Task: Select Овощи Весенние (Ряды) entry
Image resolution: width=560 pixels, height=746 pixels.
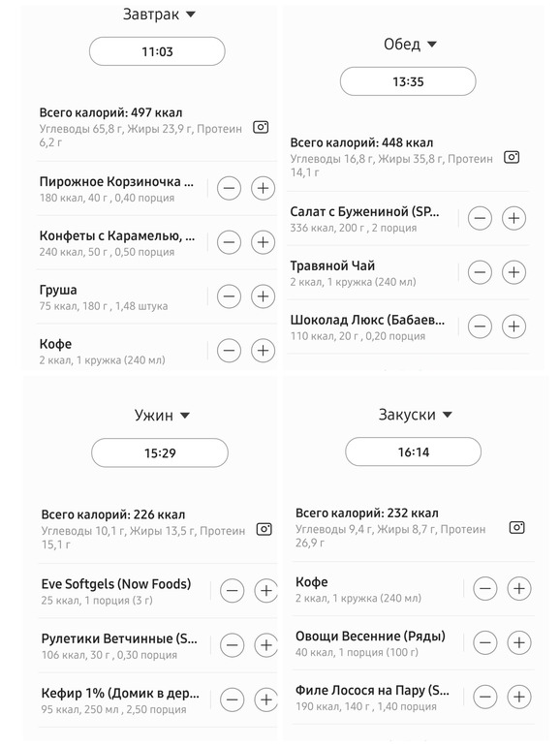Action: click(370, 643)
